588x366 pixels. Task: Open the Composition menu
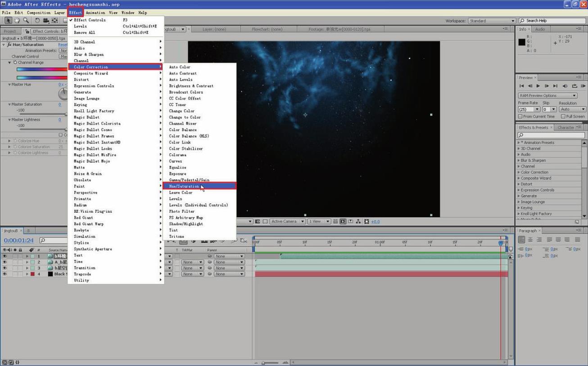39,13
